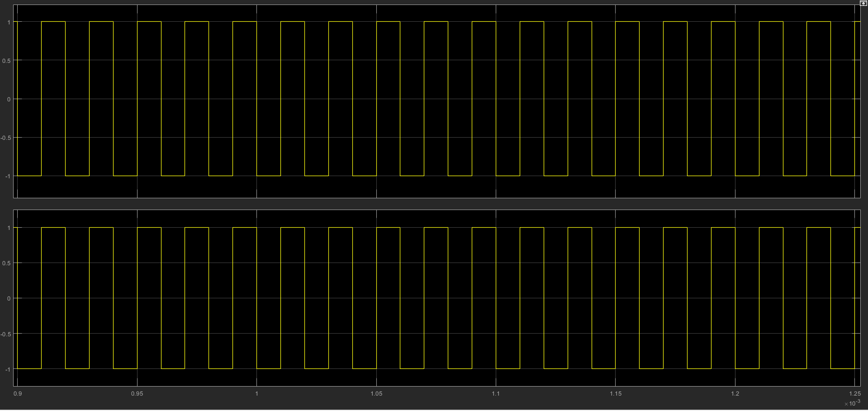
Task: Click x-axis tick label 0.9
Action: (x=18, y=394)
